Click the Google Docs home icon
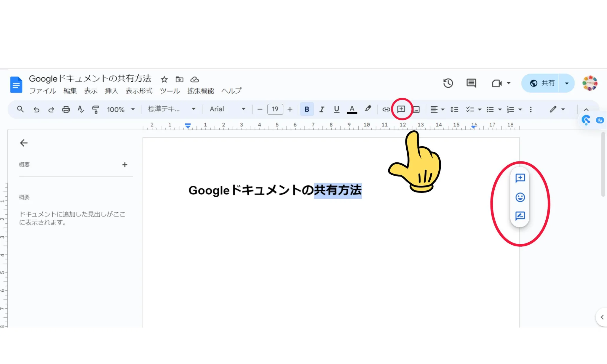The width and height of the screenshot is (607, 364). (x=16, y=84)
